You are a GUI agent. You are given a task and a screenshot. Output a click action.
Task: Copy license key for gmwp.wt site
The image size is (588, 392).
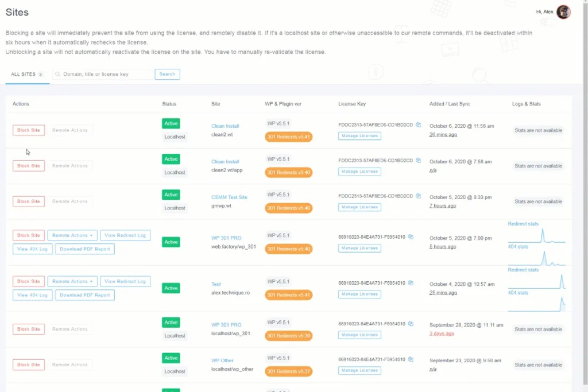[x=419, y=196]
